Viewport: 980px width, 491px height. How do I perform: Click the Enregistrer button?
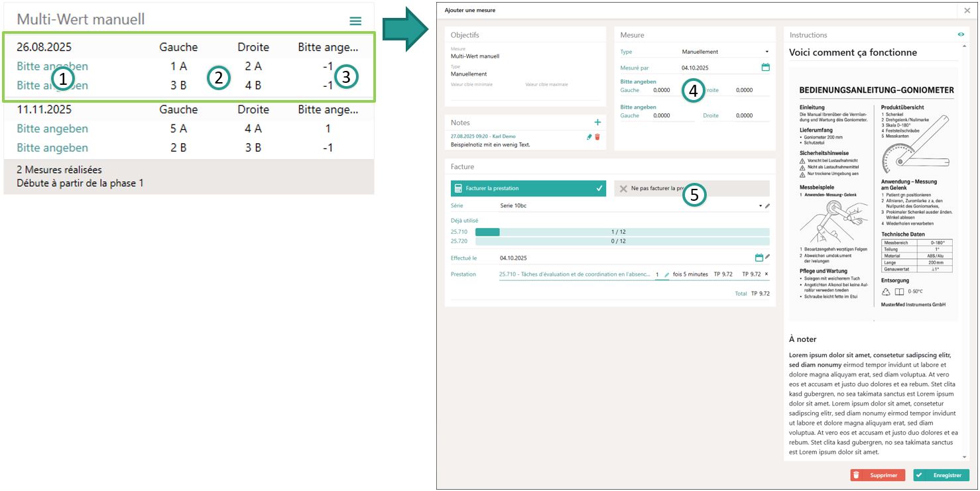(941, 475)
